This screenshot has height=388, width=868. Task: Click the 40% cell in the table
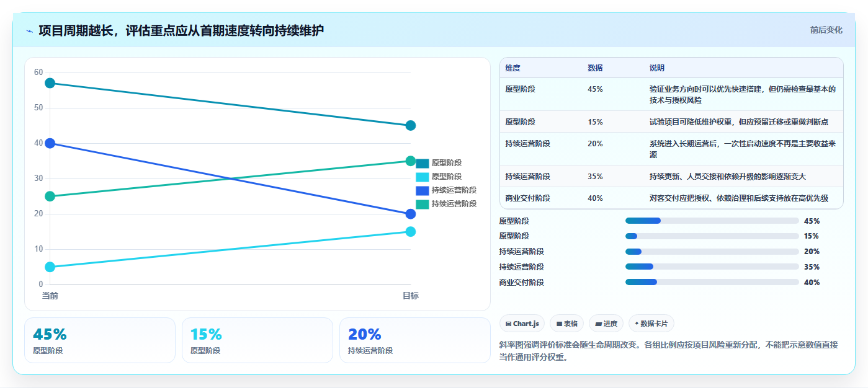595,198
